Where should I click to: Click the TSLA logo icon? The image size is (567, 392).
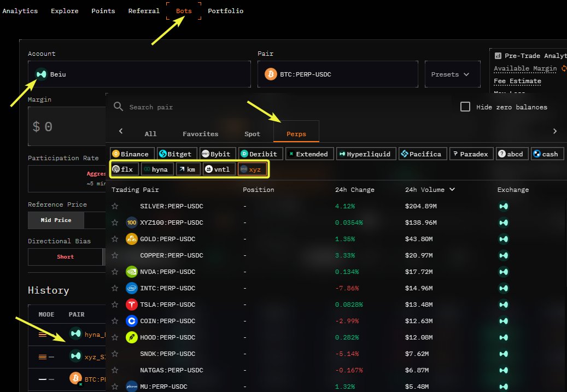point(132,305)
